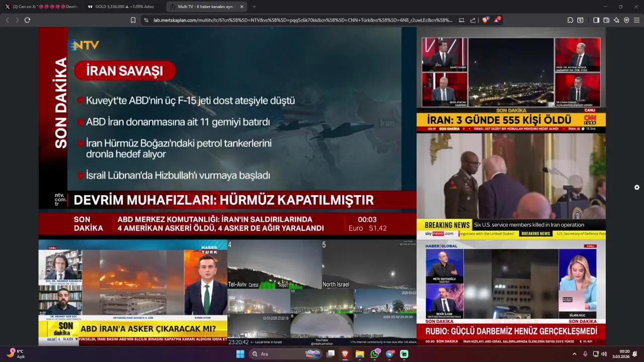
Task: Click "RUBIO: GÜÇLÜ DARBEMİZ HENÜZ GERÇEKLEŞMEDİ" caption
Action: point(511,331)
